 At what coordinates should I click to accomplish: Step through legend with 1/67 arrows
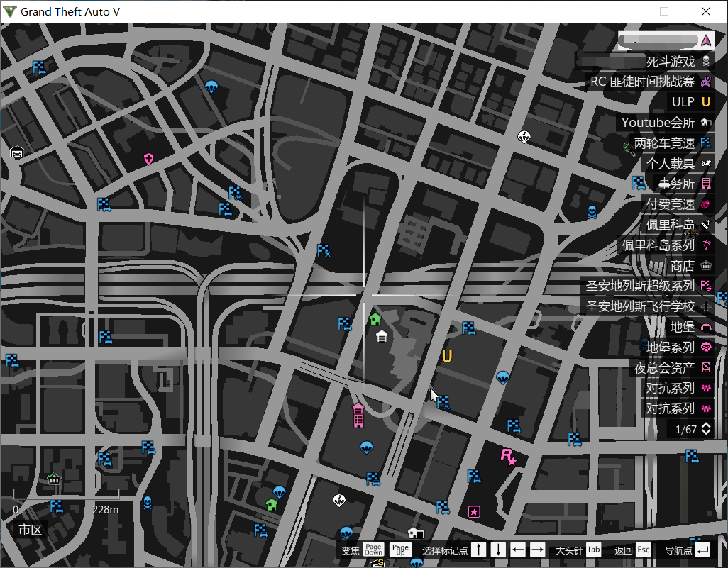(706, 429)
